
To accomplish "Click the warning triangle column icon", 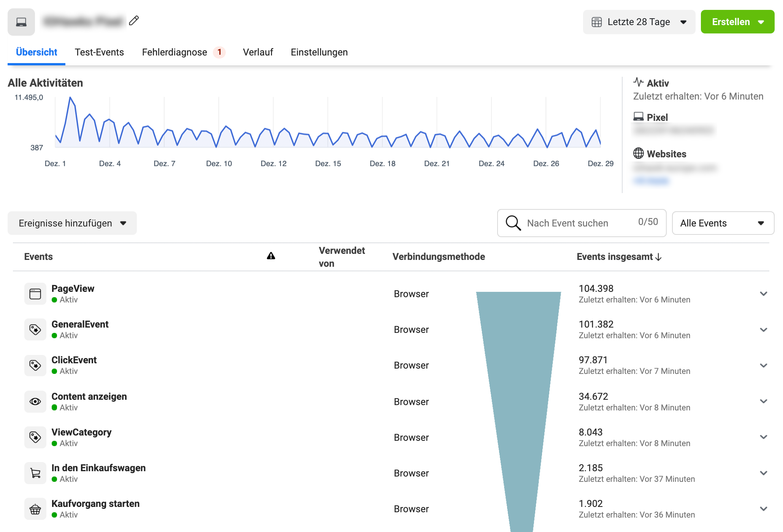I will pos(271,256).
